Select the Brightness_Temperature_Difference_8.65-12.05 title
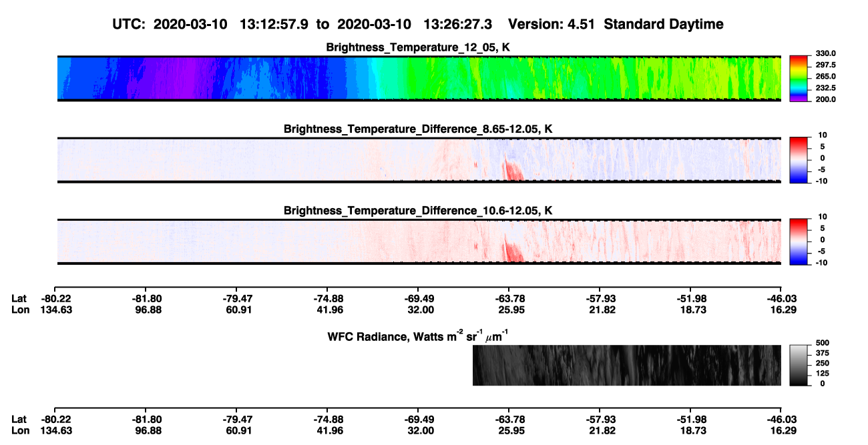 417,129
